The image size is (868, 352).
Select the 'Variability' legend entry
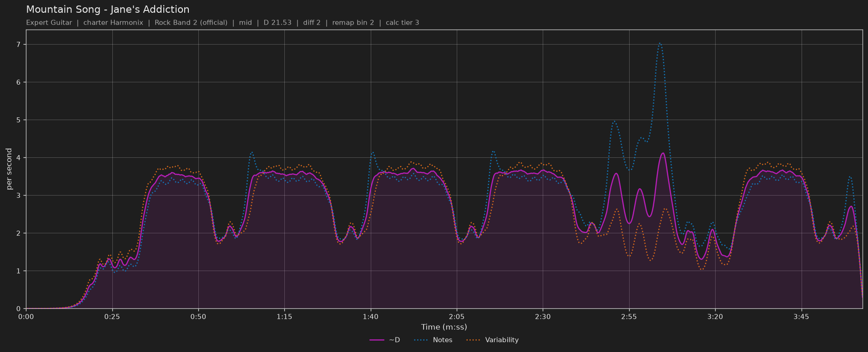pos(493,340)
